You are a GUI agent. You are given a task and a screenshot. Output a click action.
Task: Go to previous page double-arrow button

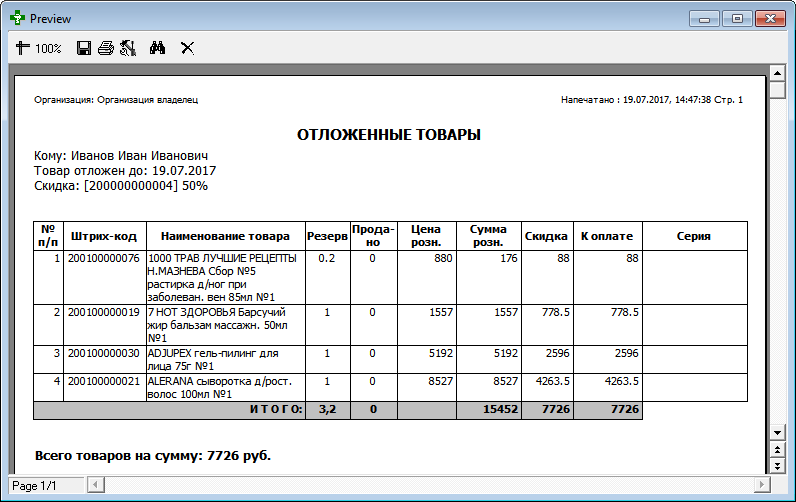pos(777,450)
